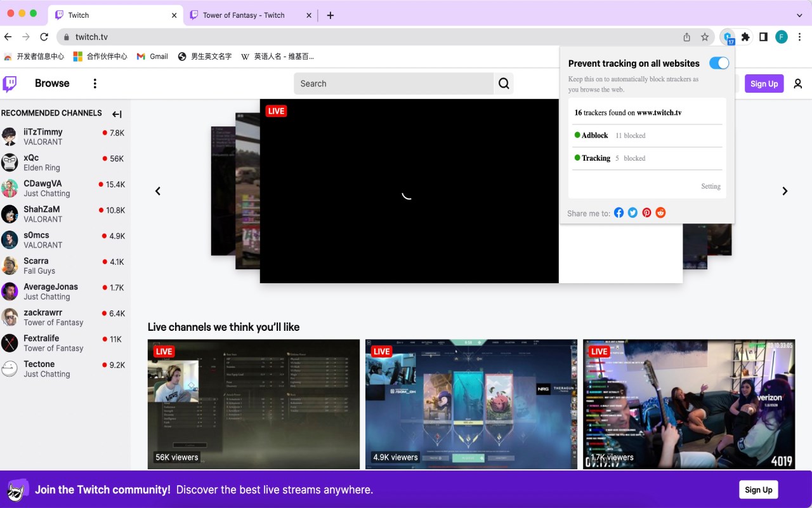
Task: Share via Twitter icon in popup
Action: tap(632, 213)
